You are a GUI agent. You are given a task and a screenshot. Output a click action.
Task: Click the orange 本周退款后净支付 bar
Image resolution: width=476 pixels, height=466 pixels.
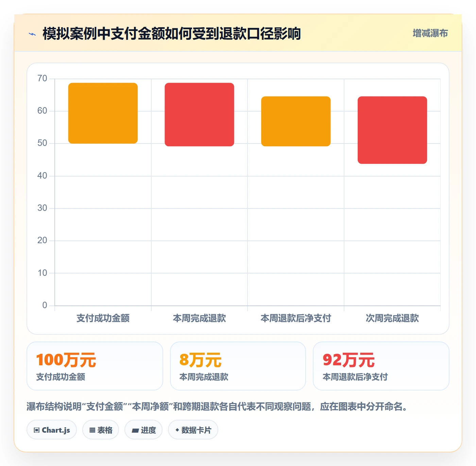click(296, 121)
